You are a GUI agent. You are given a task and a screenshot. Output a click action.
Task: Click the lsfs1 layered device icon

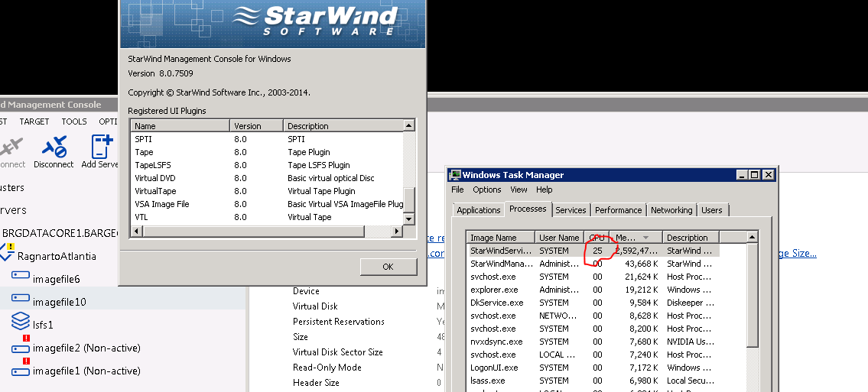tap(21, 320)
